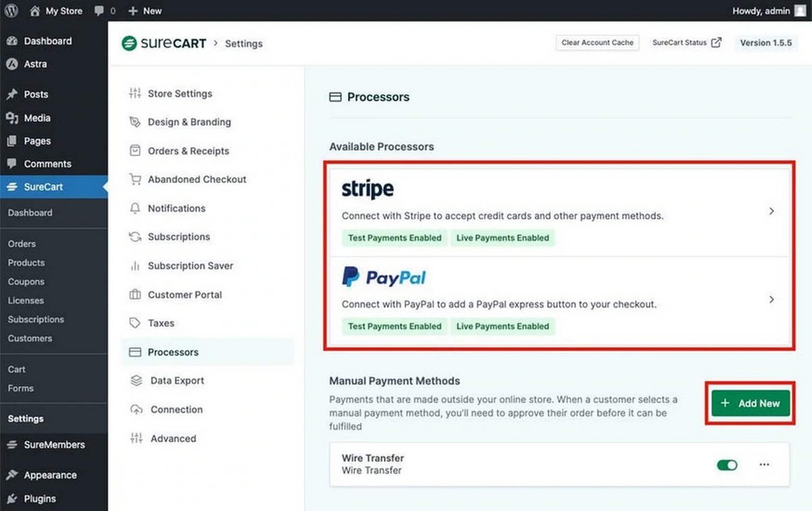Click the Add New payment method button
Image resolution: width=812 pixels, height=511 pixels.
coord(750,403)
